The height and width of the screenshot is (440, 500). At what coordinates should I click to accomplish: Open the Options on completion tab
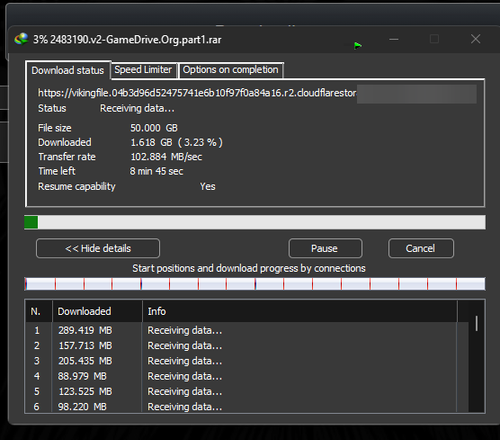(231, 70)
